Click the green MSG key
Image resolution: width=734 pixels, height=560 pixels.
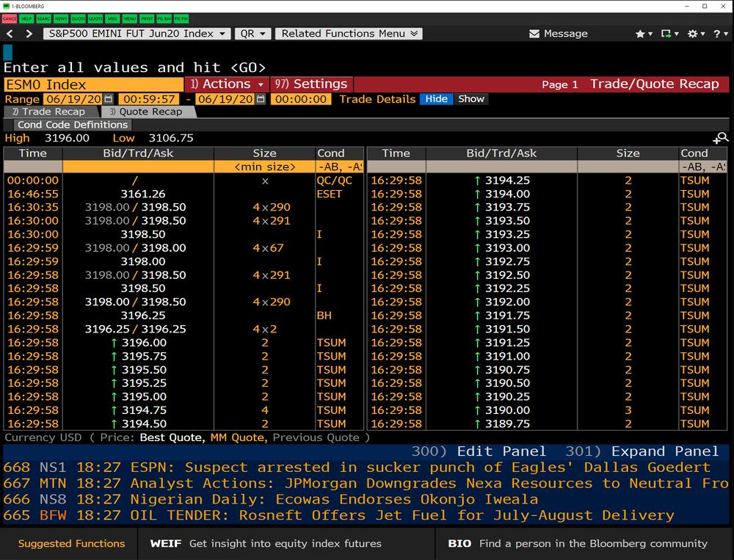(112, 19)
